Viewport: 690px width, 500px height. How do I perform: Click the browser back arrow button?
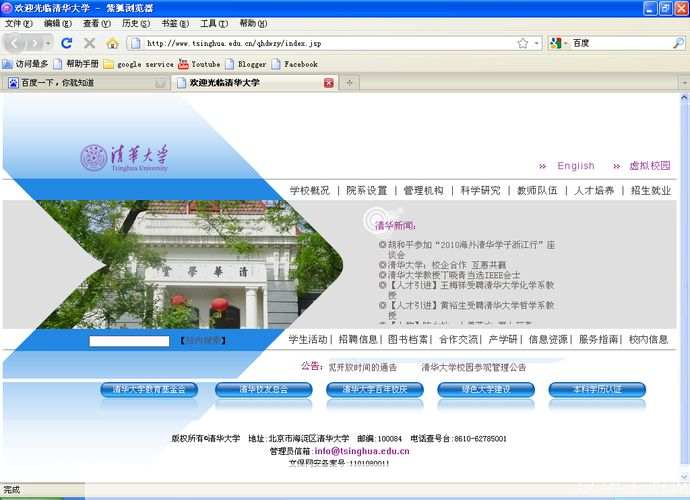pos(16,43)
